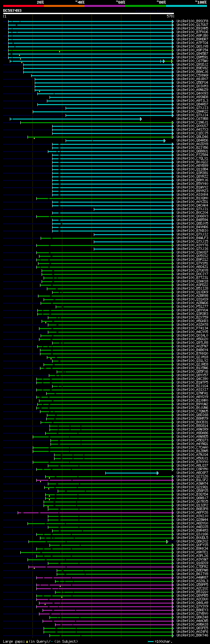
Task: Select the UniRef100_Q9SDJ2 label
Action: [x=192, y=65]
